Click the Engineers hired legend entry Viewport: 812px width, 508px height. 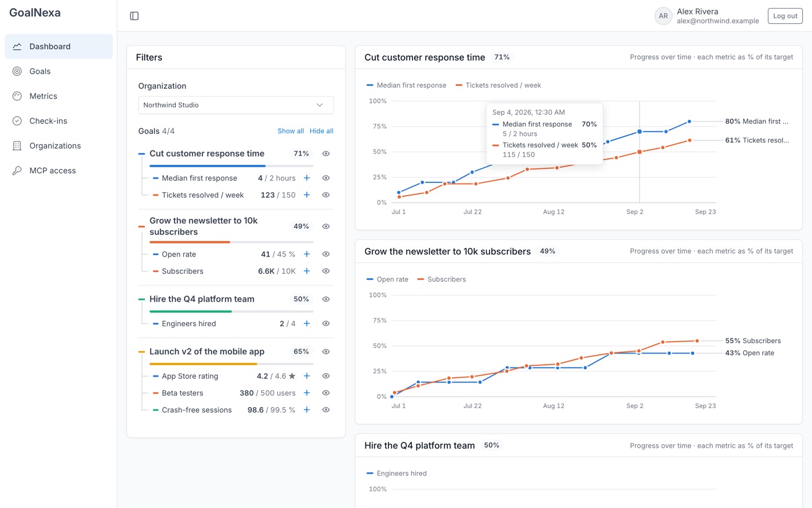click(x=397, y=474)
